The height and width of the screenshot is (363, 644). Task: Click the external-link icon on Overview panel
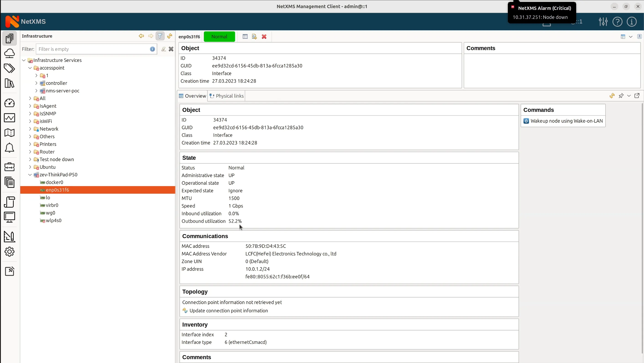click(x=637, y=96)
